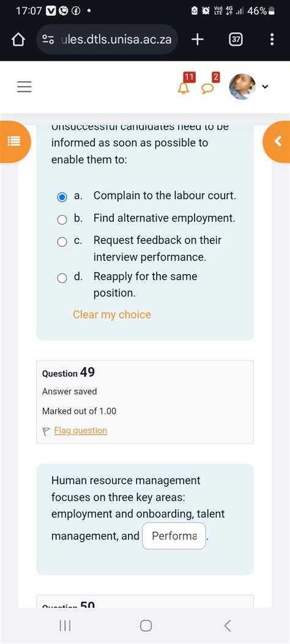
Task: Open tab switcher showing 37 tabs
Action: 236,40
